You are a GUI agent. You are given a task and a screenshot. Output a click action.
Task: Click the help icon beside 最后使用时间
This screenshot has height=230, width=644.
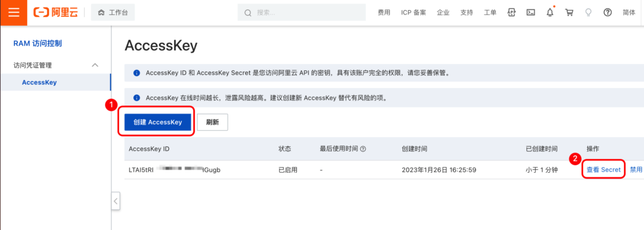(x=363, y=149)
